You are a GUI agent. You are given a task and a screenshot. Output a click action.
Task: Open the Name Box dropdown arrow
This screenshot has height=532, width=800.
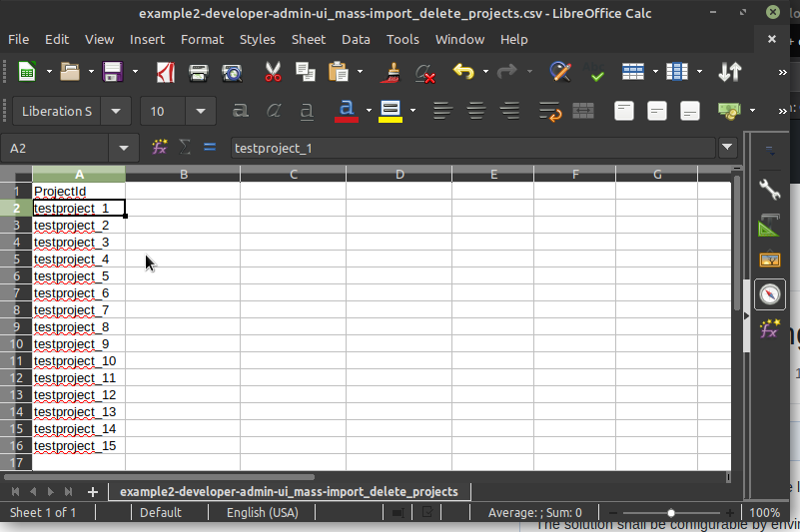[x=124, y=149]
